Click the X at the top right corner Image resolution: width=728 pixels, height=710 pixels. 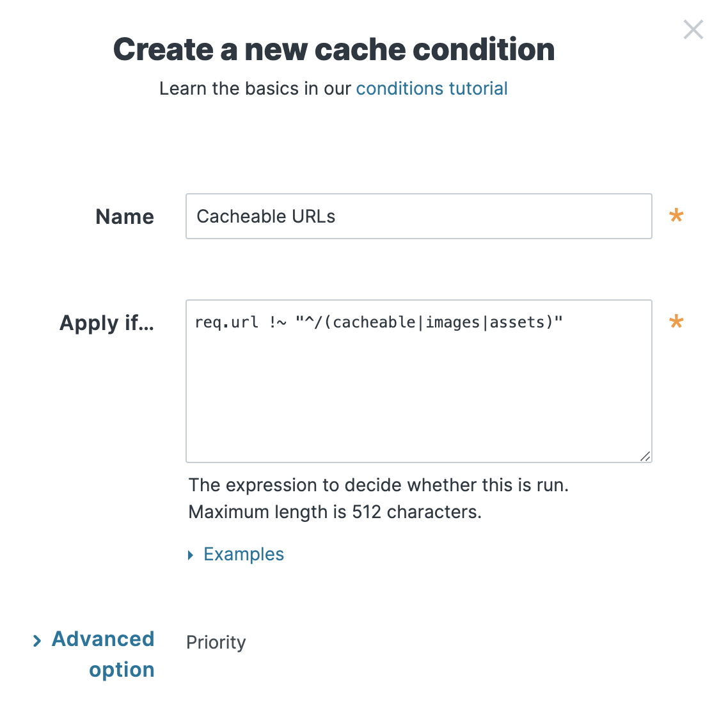point(693,29)
